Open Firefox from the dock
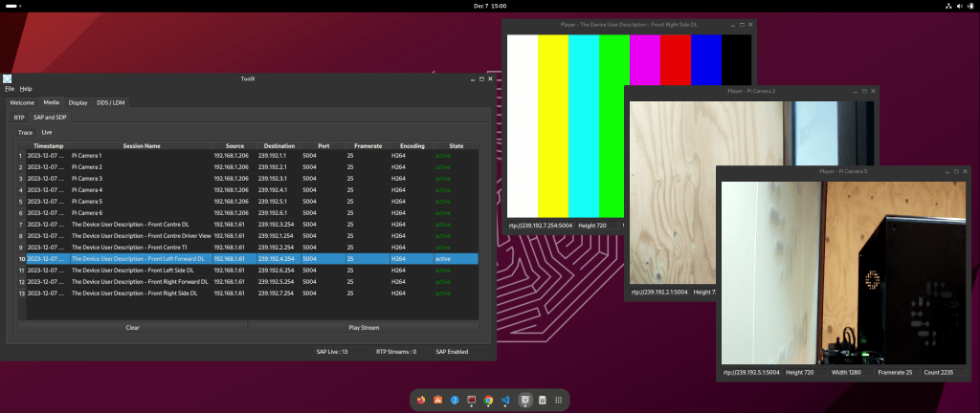Image resolution: width=980 pixels, height=413 pixels. 421,400
